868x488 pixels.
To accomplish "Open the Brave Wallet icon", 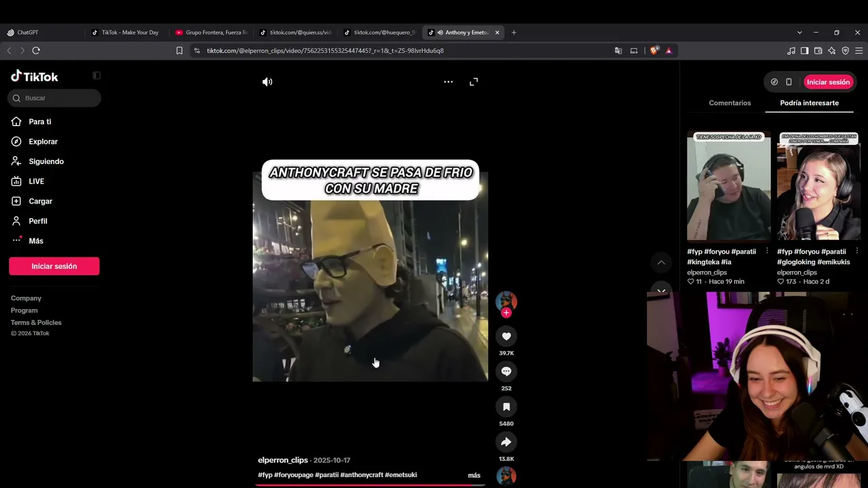I will (x=818, y=51).
